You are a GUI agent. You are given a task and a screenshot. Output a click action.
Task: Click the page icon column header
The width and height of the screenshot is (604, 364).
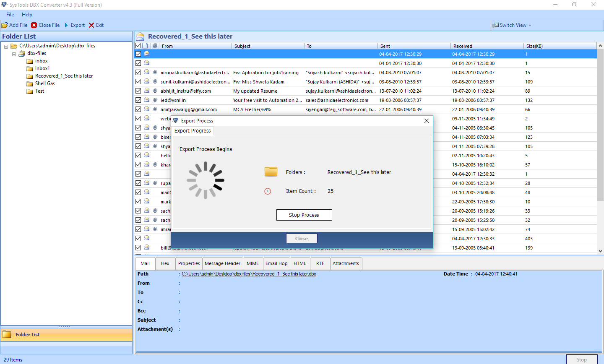point(146,46)
